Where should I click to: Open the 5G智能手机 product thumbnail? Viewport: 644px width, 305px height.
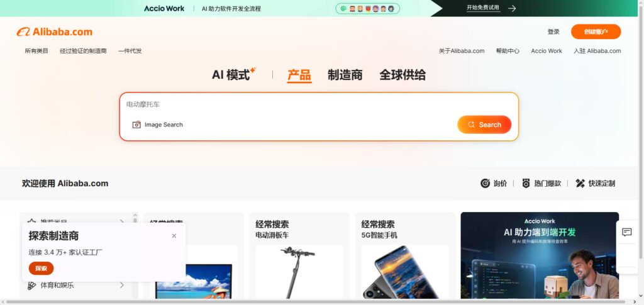click(x=405, y=272)
